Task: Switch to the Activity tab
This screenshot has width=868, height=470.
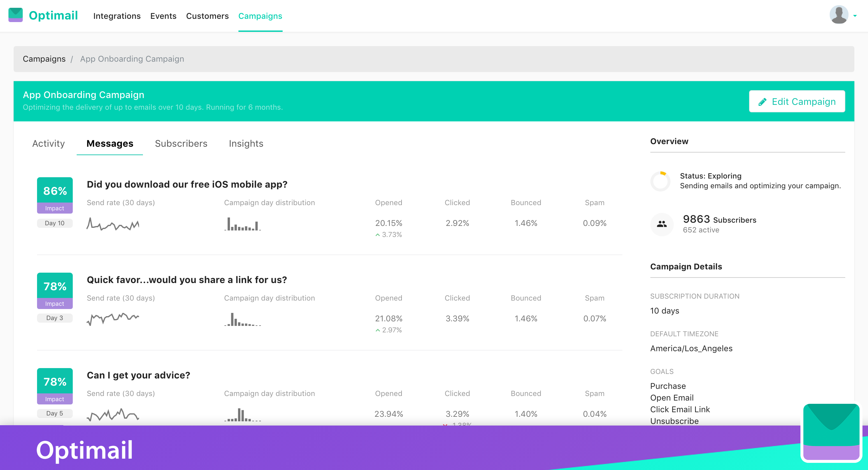Action: 48,143
